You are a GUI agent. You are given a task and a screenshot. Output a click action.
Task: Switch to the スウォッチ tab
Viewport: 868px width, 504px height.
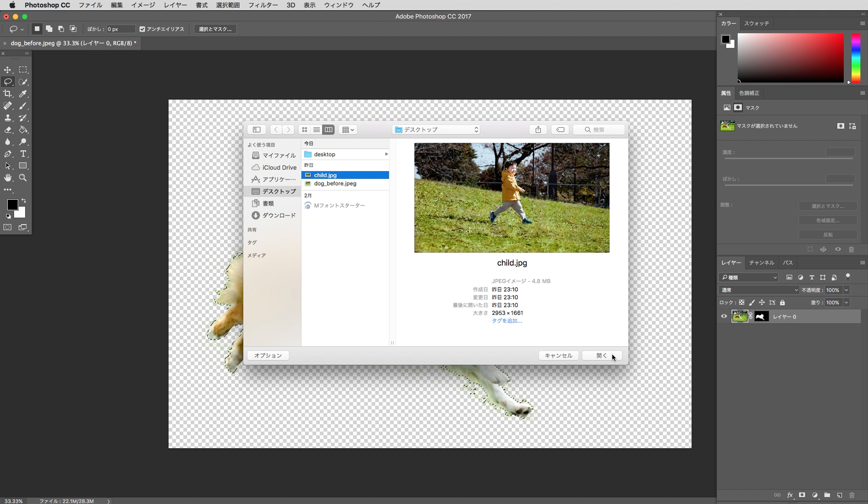pos(757,23)
